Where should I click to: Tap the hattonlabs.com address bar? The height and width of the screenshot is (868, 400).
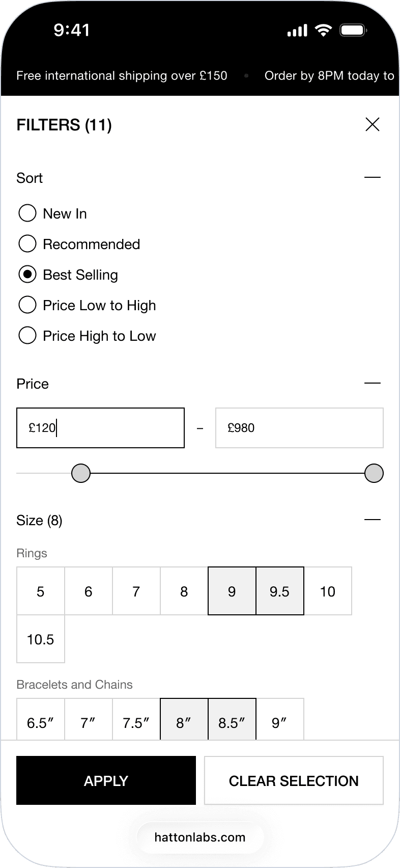click(x=200, y=837)
